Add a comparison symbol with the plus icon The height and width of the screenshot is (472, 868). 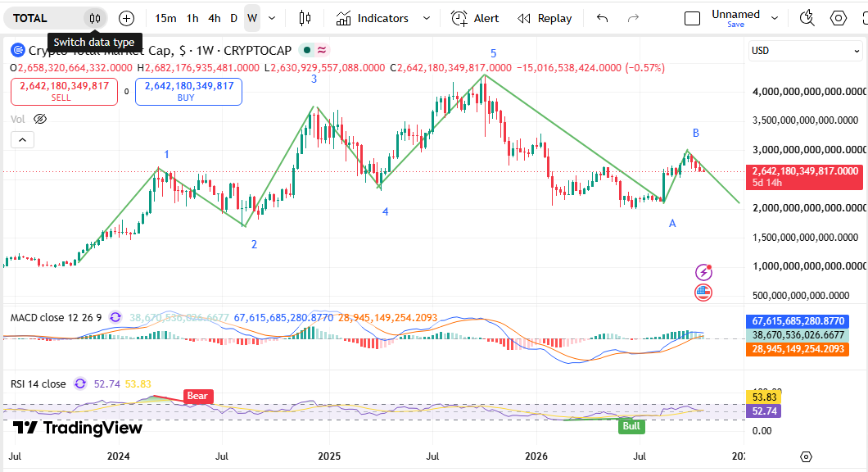[x=127, y=18]
